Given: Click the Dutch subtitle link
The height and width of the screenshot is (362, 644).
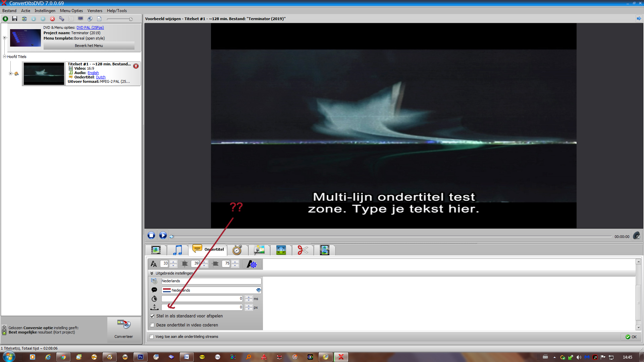Looking at the screenshot, I should [x=101, y=77].
